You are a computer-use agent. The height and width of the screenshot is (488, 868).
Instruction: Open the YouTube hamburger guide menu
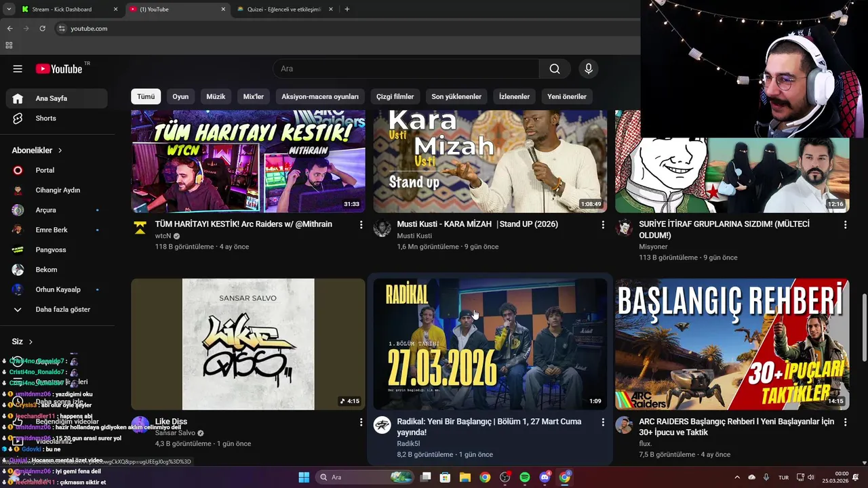pyautogui.click(x=18, y=68)
